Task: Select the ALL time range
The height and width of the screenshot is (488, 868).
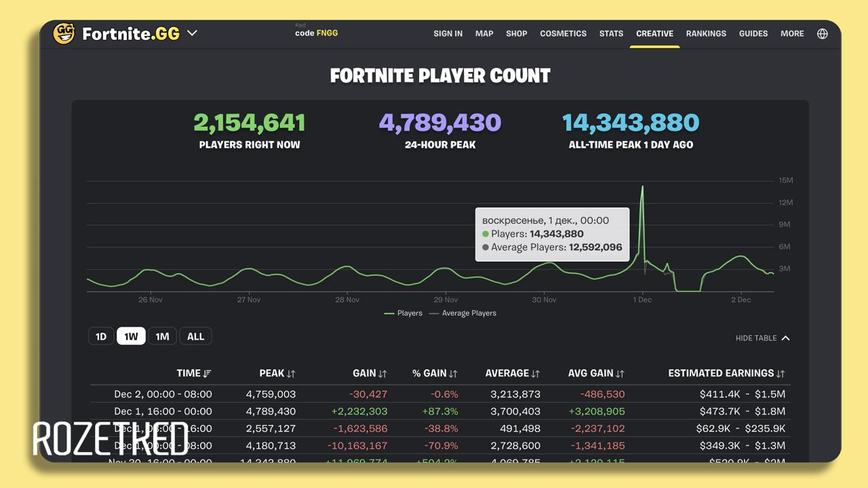Action: (195, 336)
